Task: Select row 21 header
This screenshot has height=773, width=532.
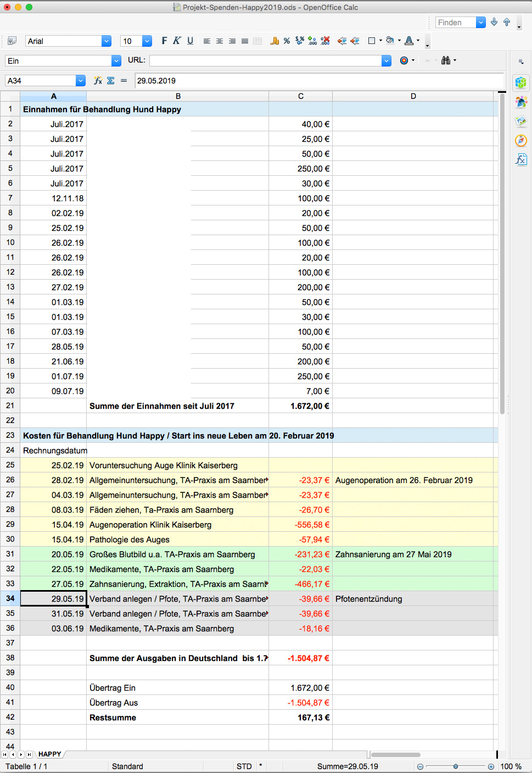Action: coord(10,405)
